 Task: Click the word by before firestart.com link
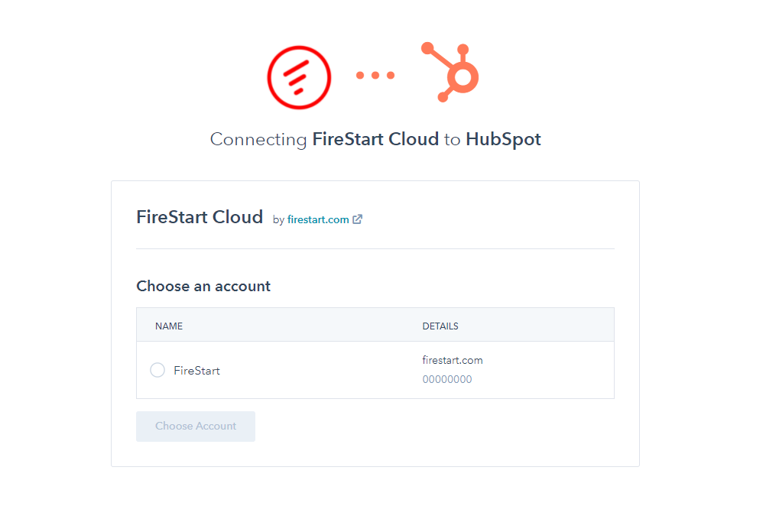(278, 220)
